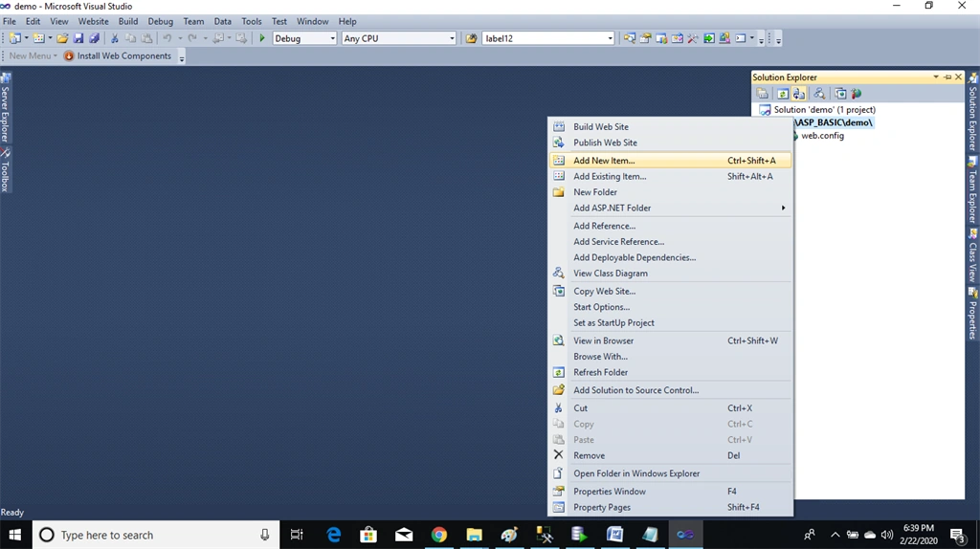980x549 pixels.
Task: Select Solution 'demo' node in Solution Explorer
Action: click(824, 109)
